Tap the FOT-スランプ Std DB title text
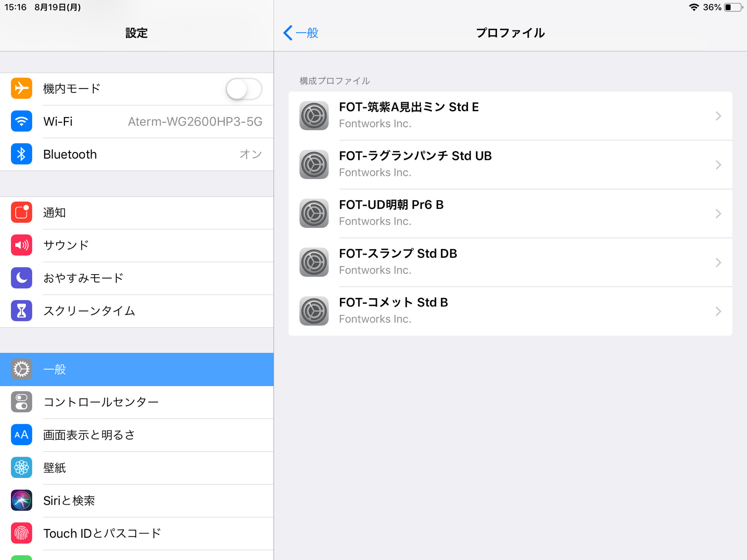The image size is (747, 560). coord(398,253)
